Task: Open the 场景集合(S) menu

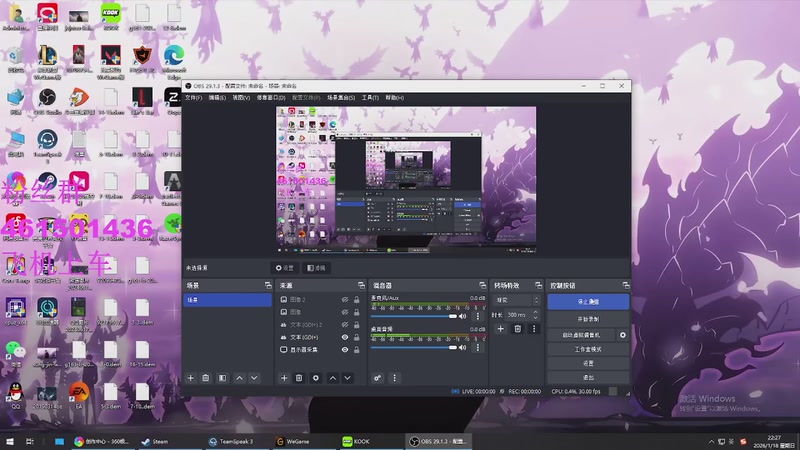Action: (x=341, y=97)
